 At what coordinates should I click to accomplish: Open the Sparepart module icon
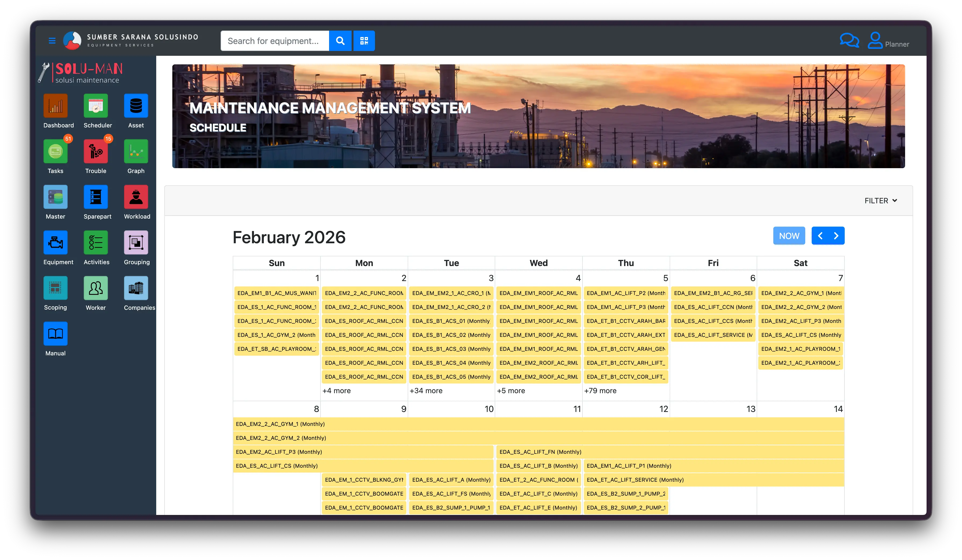[96, 197]
